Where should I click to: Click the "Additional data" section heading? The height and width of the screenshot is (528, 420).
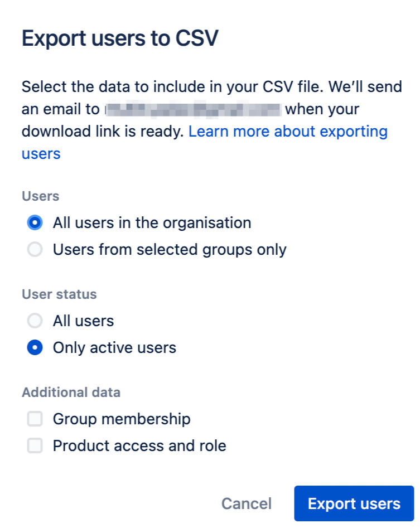pos(71,393)
